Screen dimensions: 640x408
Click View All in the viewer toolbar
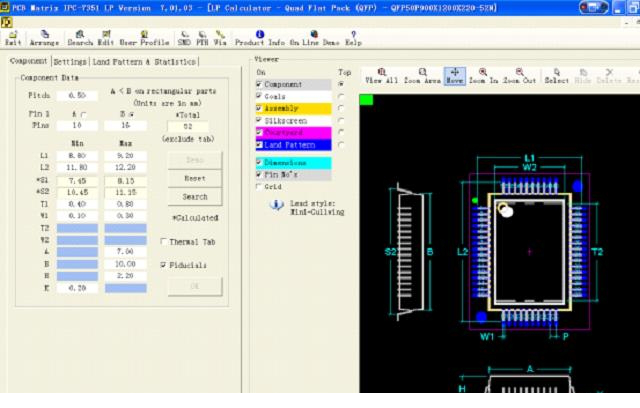382,76
